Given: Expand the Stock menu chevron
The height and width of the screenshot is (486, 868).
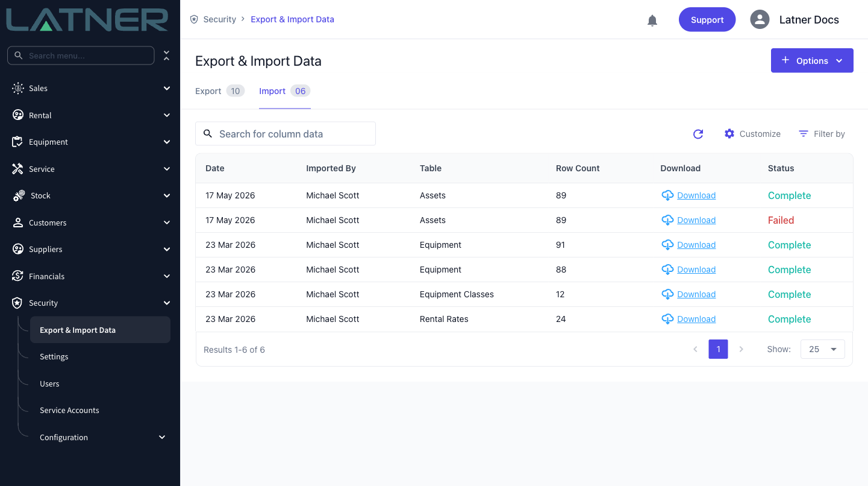Looking at the screenshot, I should [x=167, y=196].
